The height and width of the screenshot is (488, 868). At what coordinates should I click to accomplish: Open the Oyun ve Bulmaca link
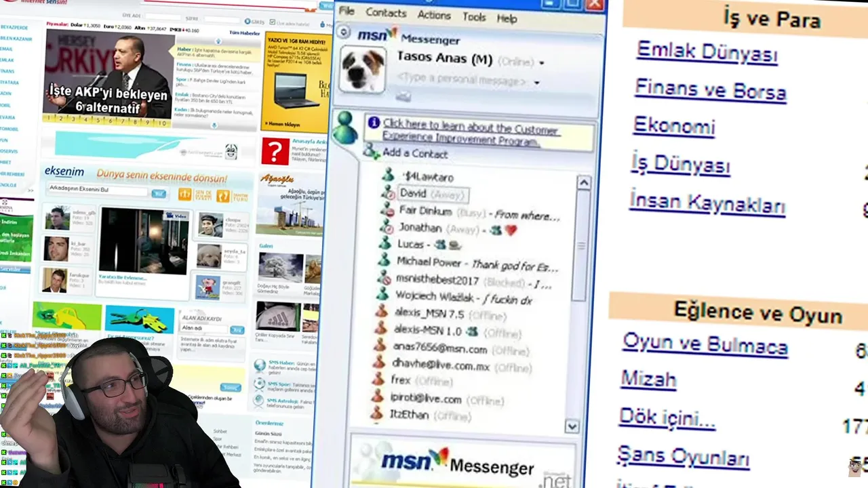click(x=705, y=344)
